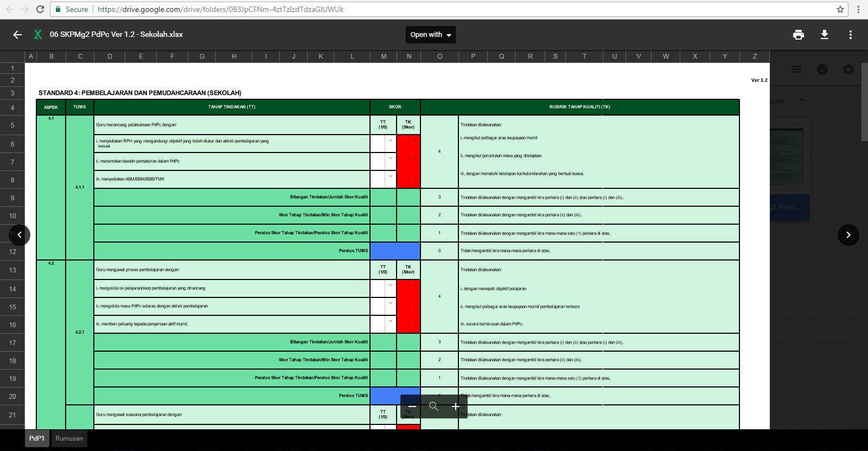Viewport: 868px width, 451px height.
Task: Select row 12 header
Action: [x=12, y=252]
